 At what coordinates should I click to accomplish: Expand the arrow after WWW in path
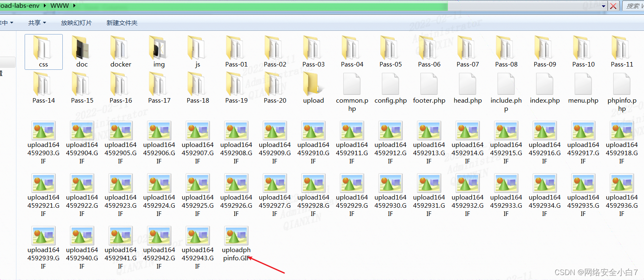[74, 6]
